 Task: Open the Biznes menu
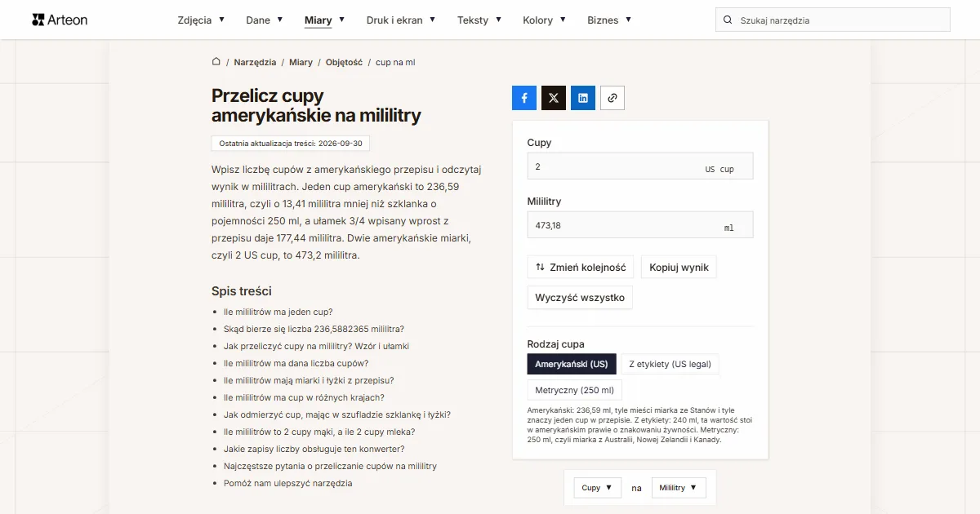[x=609, y=20]
